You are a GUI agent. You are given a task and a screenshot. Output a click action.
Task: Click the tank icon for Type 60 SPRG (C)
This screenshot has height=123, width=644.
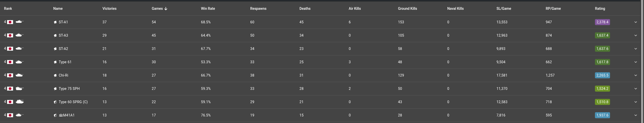[20, 102]
